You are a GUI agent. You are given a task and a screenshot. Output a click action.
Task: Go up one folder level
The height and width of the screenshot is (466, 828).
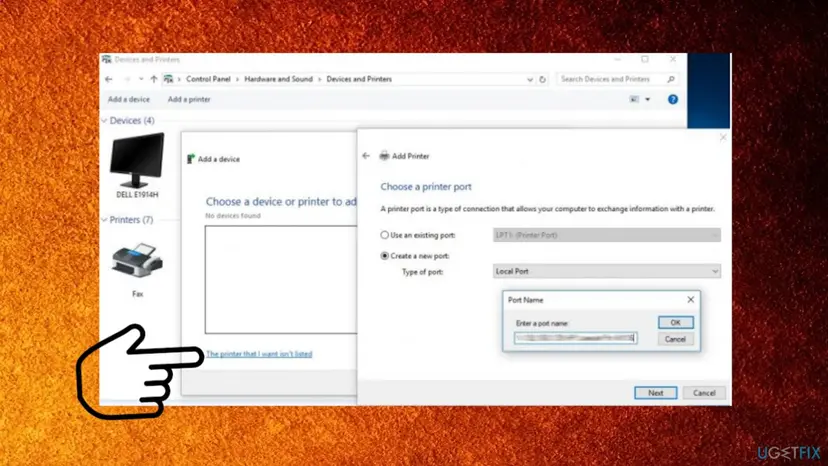pyautogui.click(x=154, y=79)
